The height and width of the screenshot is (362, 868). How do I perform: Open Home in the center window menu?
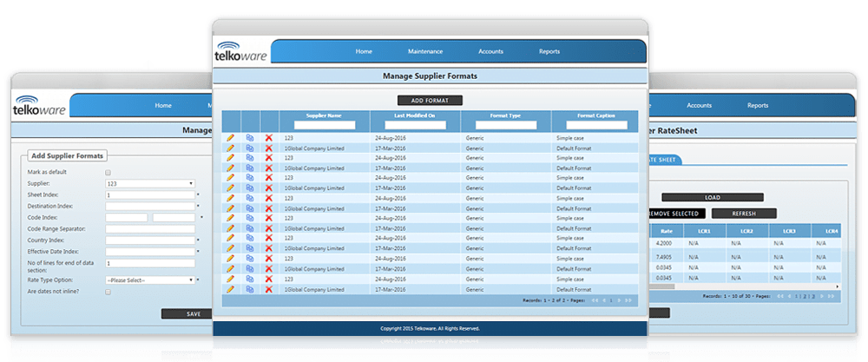[364, 51]
